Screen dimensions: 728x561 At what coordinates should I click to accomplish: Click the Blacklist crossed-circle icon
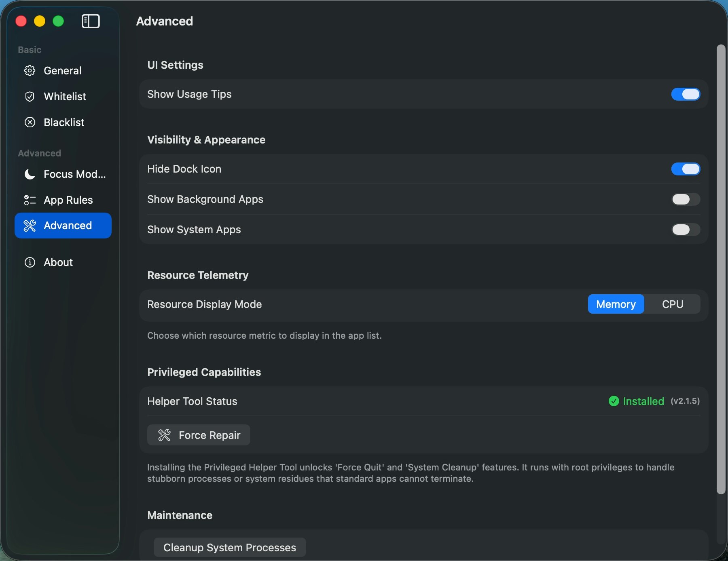30,122
